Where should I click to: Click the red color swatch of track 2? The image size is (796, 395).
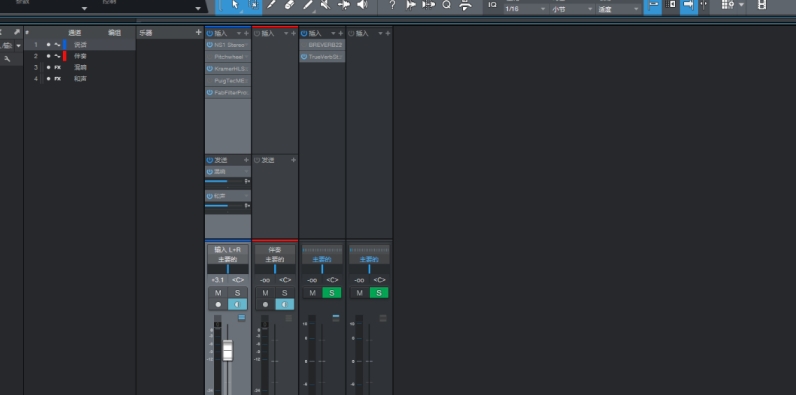[x=64, y=56]
